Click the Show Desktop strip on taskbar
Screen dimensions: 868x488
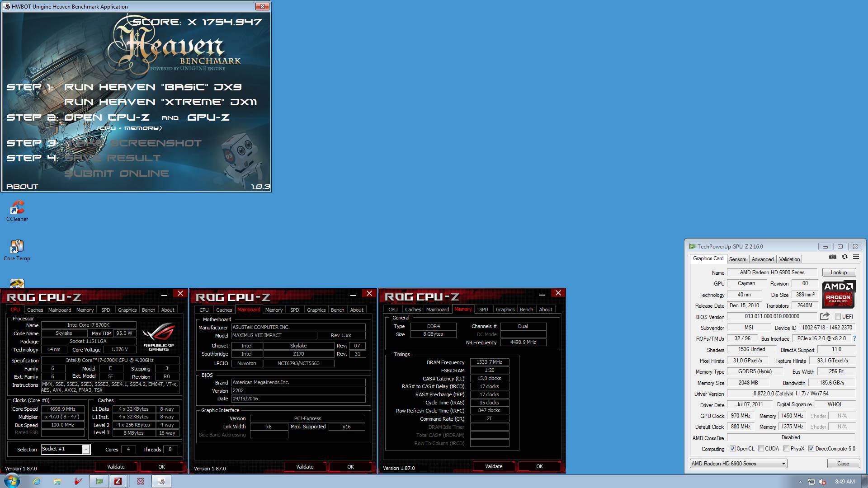click(865, 481)
